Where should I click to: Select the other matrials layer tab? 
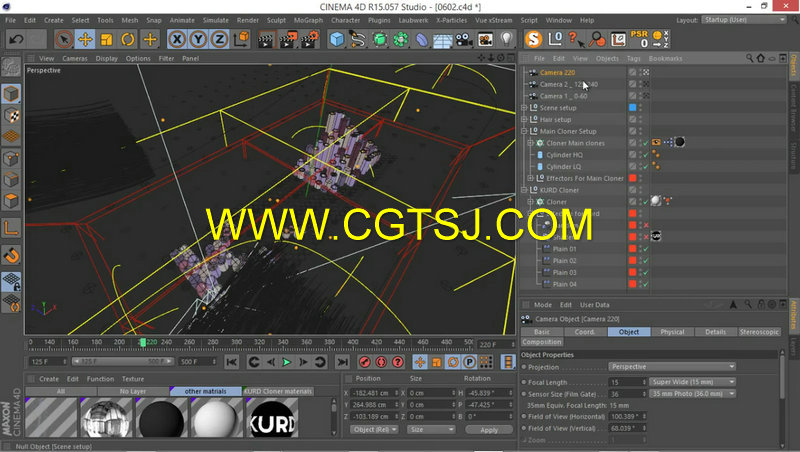click(206, 391)
